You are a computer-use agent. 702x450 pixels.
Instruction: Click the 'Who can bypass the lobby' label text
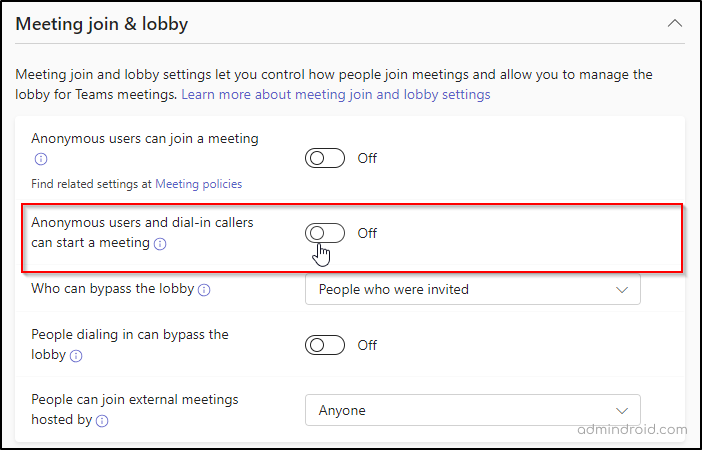coord(112,290)
